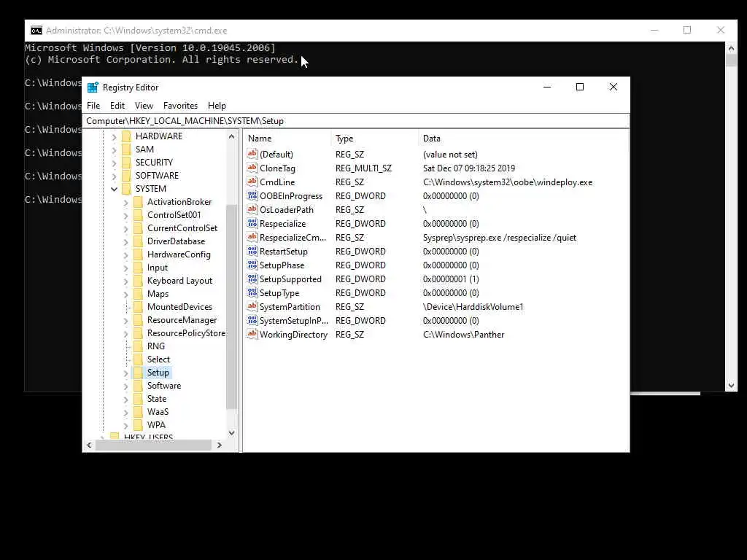This screenshot has width=747, height=560.
Task: Select the State tree key
Action: click(x=157, y=399)
